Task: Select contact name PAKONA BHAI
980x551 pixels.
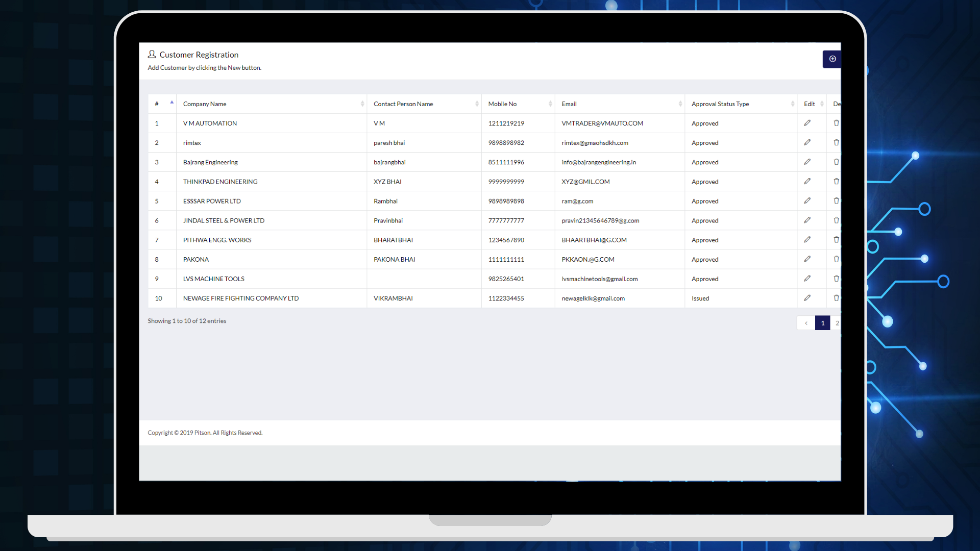Action: pos(394,260)
